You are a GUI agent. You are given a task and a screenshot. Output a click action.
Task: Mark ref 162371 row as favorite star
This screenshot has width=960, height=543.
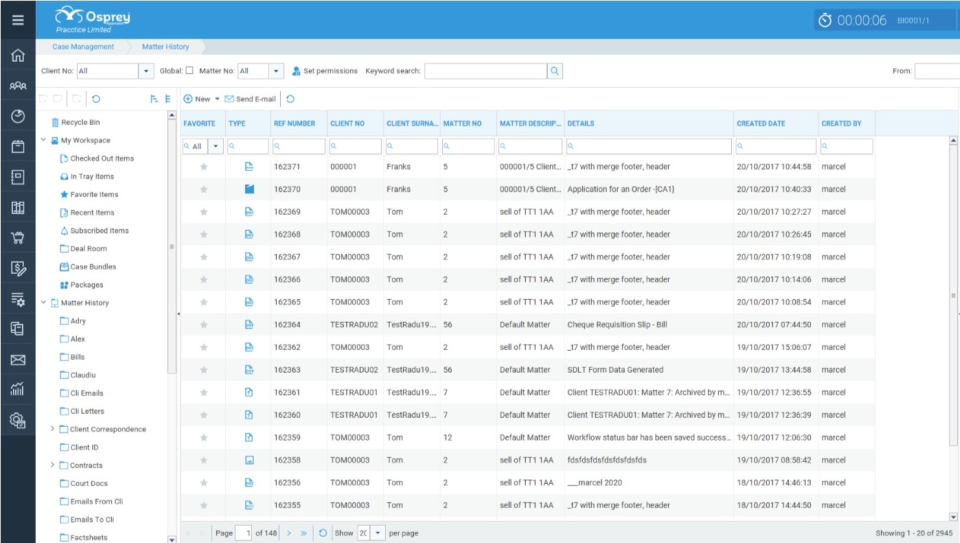point(204,167)
